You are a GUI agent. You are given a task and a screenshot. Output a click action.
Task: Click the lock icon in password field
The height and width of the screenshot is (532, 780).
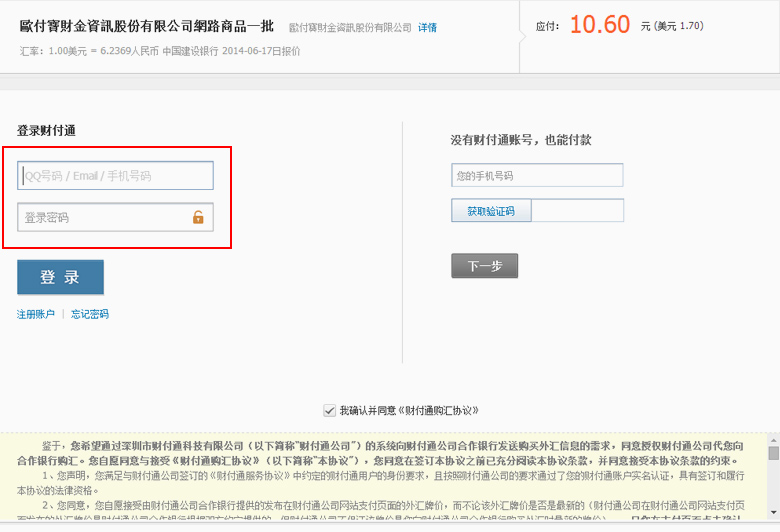click(198, 217)
